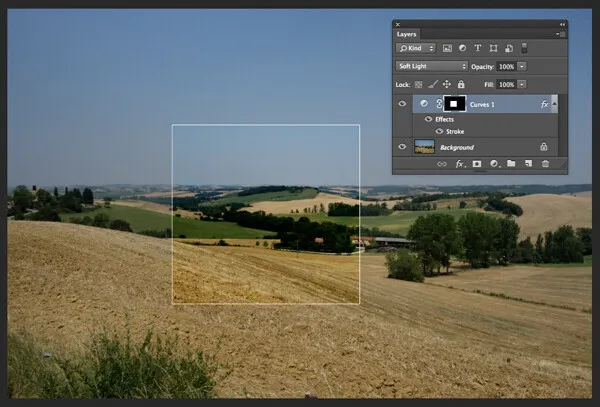
Task: Select the Curves 1 layer mask thumbnail
Action: coord(456,103)
